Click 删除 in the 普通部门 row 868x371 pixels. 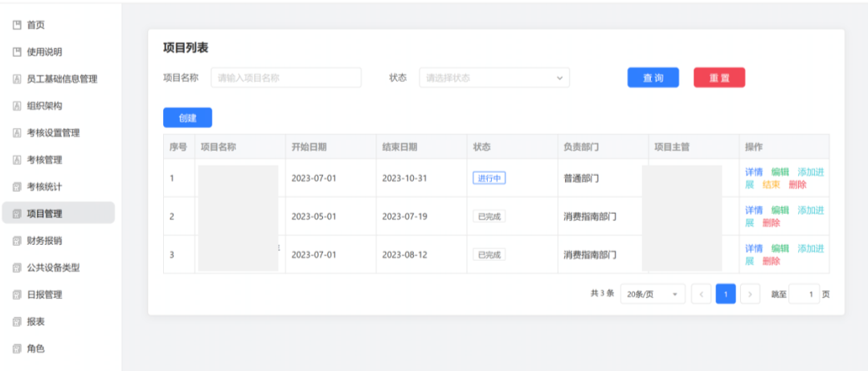pos(798,185)
